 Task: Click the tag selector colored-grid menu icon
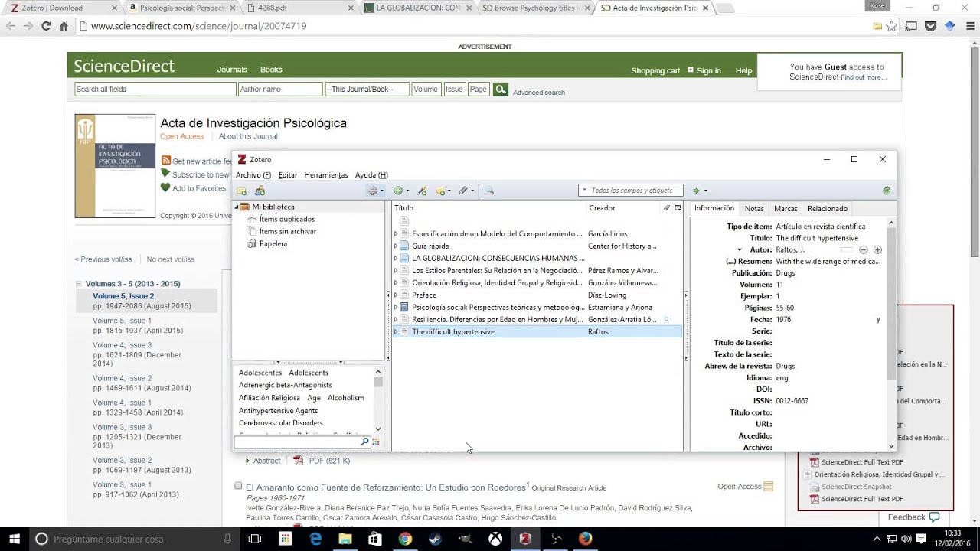click(x=376, y=442)
